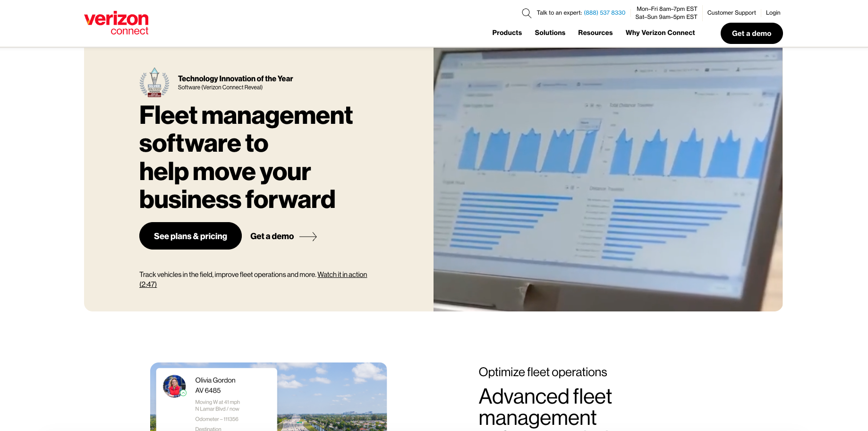Click the Login link
Viewport: 868px width, 431px height.
point(773,13)
